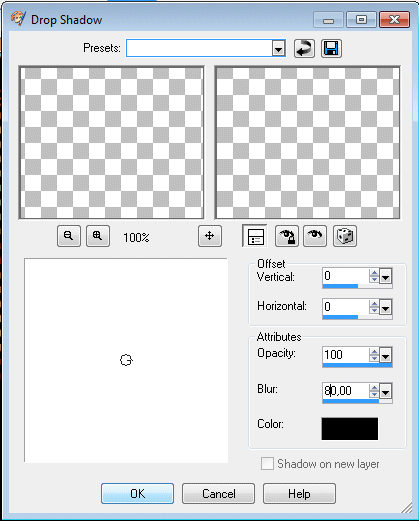Click the Horizontal offset value field
This screenshot has height=521, width=419.
coord(346,307)
